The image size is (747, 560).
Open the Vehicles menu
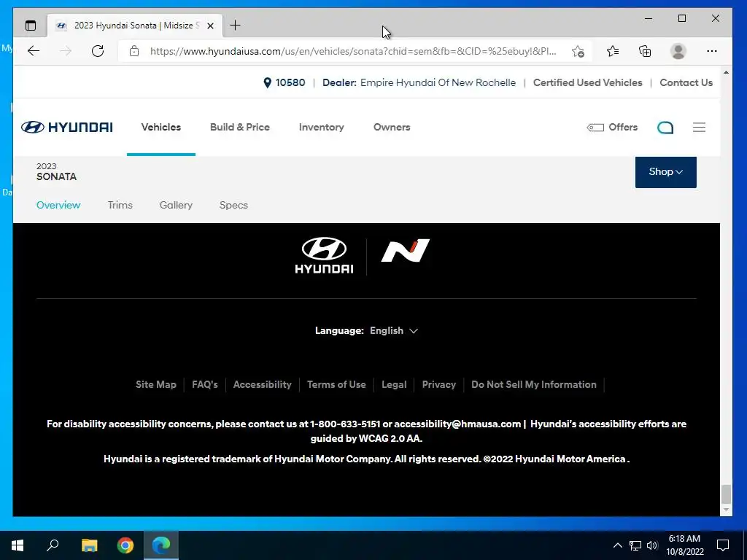161,127
